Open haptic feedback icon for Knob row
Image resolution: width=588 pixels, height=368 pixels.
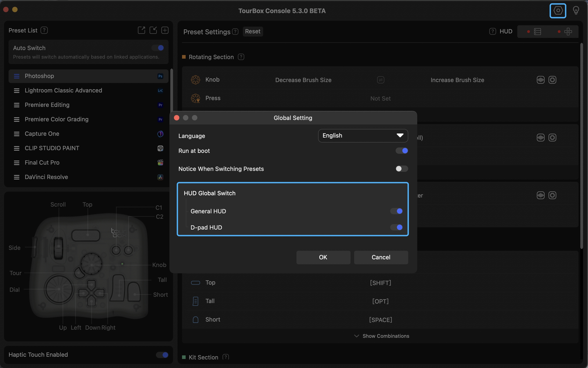[x=540, y=80]
